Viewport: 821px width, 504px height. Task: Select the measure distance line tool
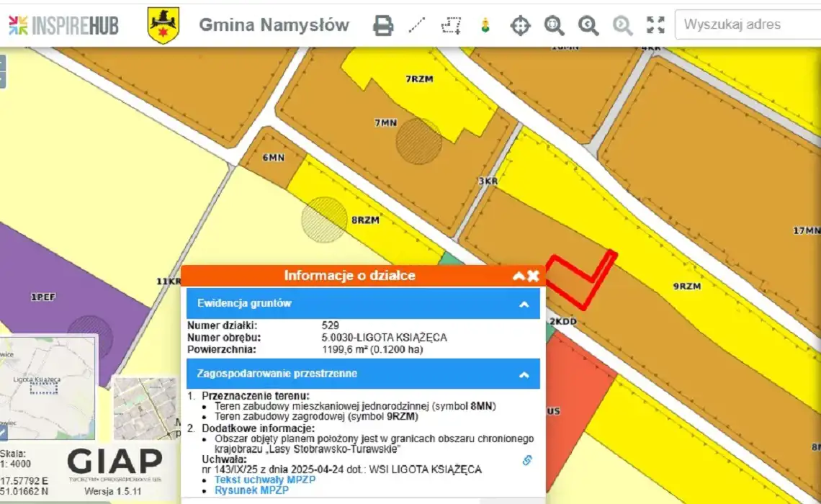pyautogui.click(x=417, y=25)
